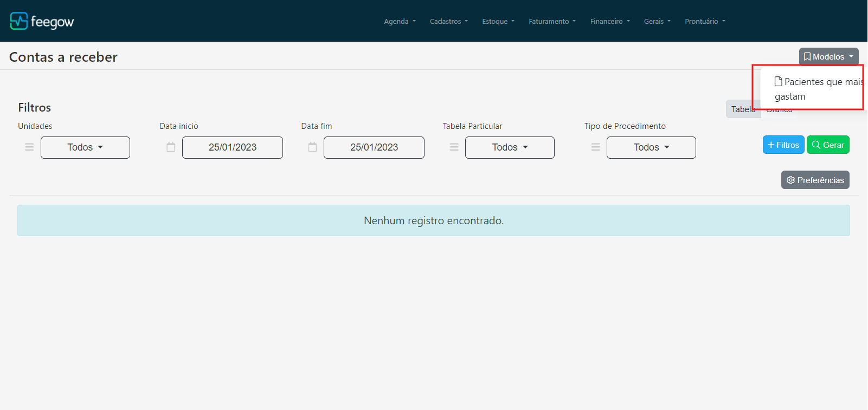Click list icon beside Tabela Particular dropdown
Viewport: 868px width, 410px height.
(x=454, y=147)
